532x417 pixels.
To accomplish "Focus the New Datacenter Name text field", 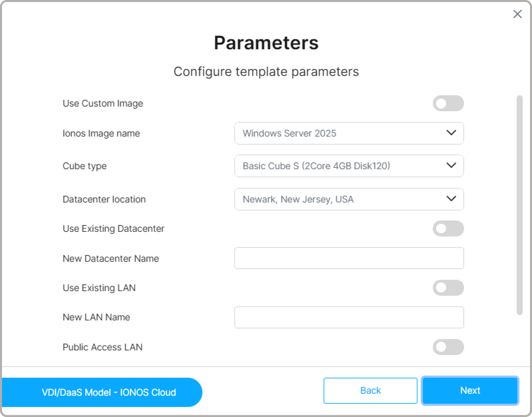I will (x=349, y=258).
